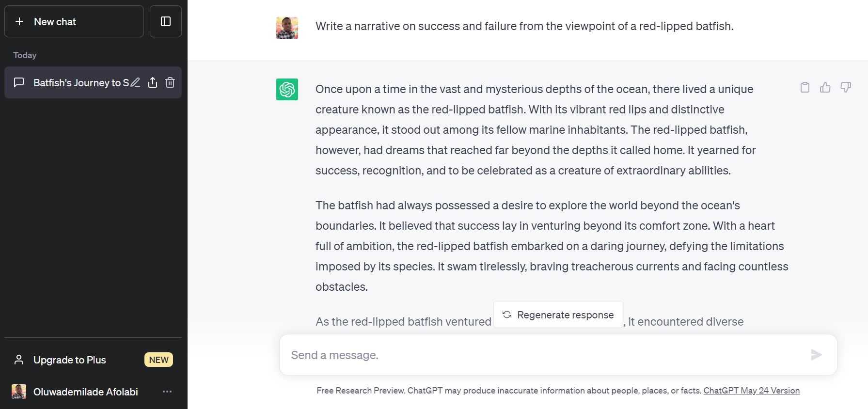The width and height of the screenshot is (868, 409).
Task: Click the NEW badge beside Upgrade
Action: (x=158, y=360)
